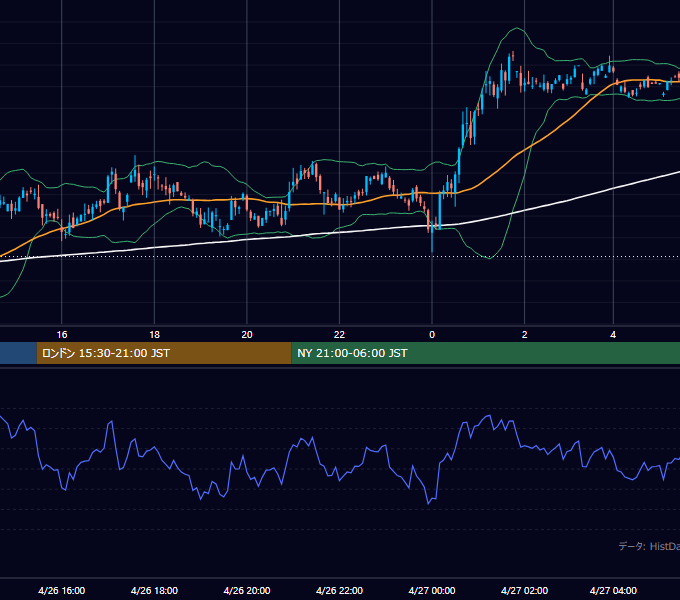680x600 pixels.
Task: Click the upper time axis label 2
Action: (524, 335)
